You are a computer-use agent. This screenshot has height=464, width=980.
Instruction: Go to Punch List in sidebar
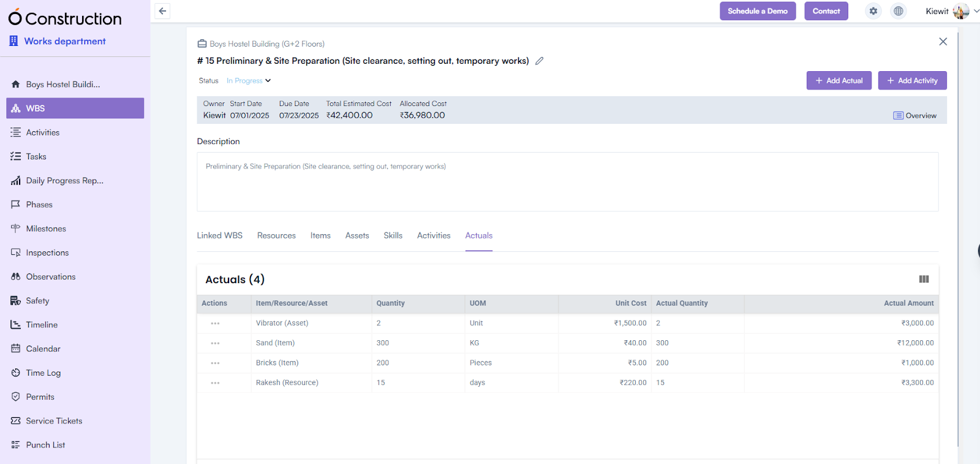[45, 445]
